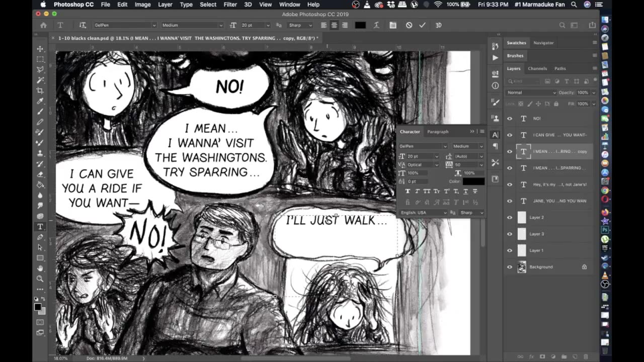Click the foreground color swatch
The height and width of the screenshot is (362, 644).
[38, 307]
